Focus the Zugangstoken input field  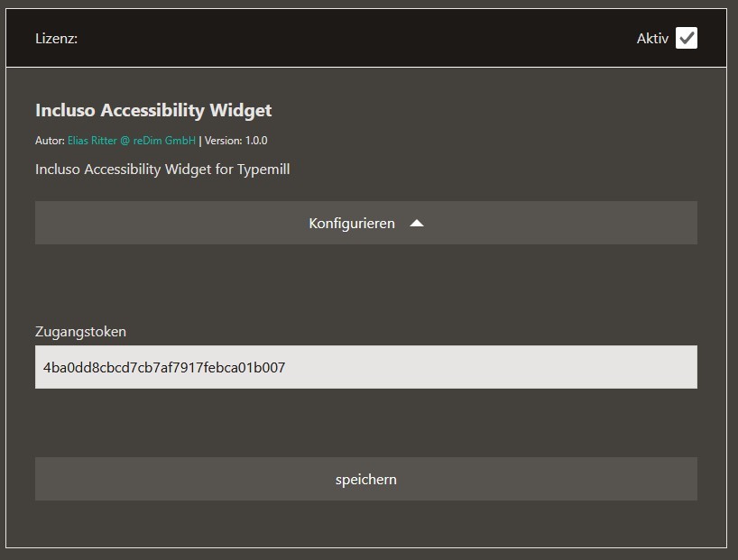click(x=365, y=367)
